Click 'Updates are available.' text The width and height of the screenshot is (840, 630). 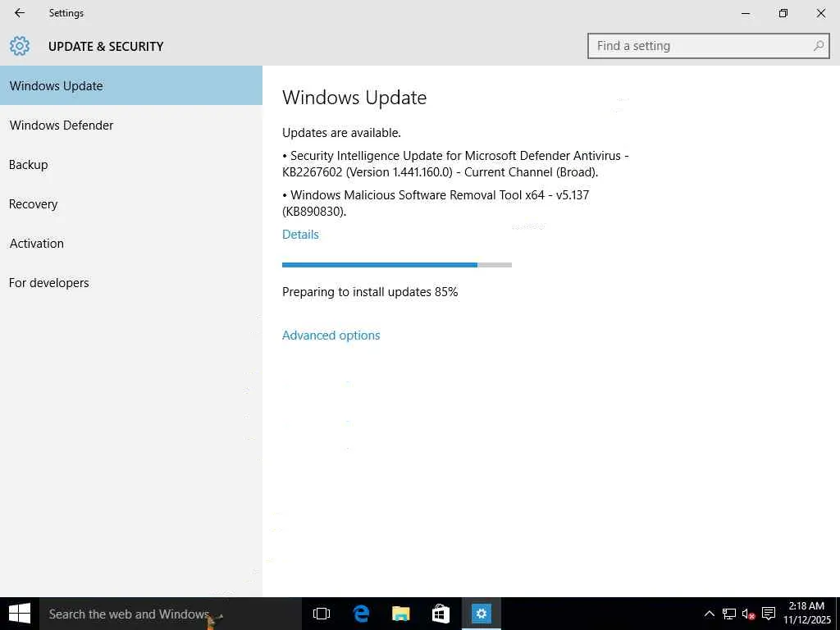pos(342,133)
